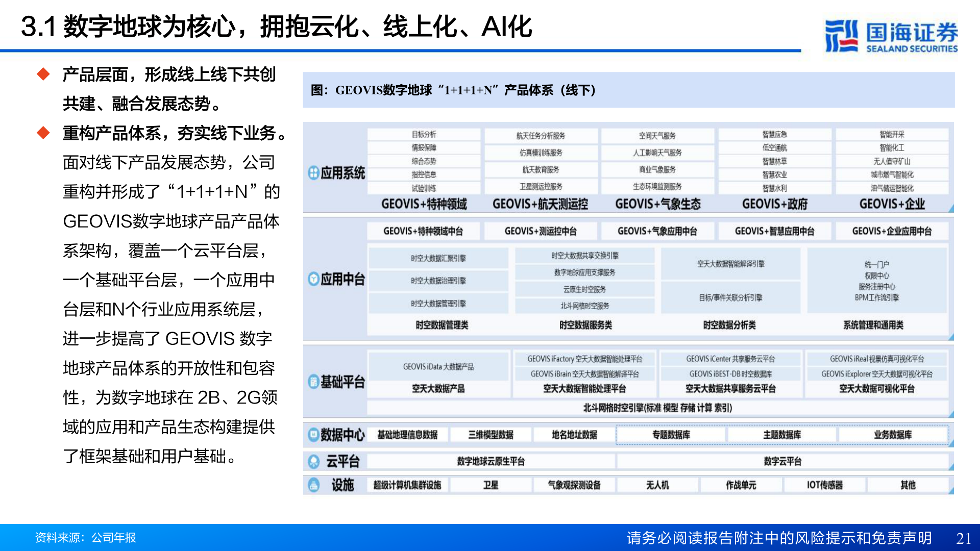Click the icon beside 应用系统 label

click(313, 173)
